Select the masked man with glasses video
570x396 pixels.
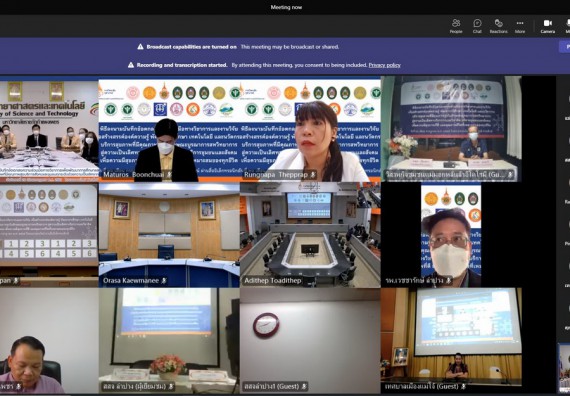[451, 235]
